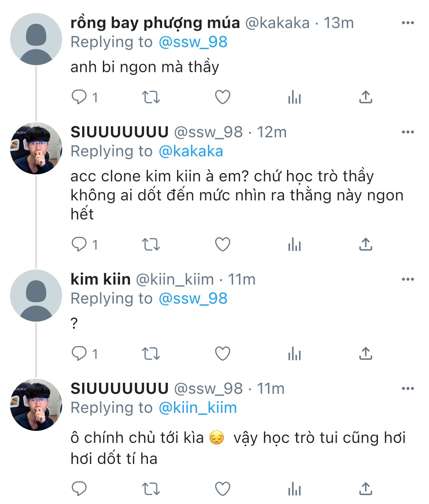Retweet the 'anh bi ngon mà thầy' tweet
The width and height of the screenshot is (429, 504).
point(151,97)
